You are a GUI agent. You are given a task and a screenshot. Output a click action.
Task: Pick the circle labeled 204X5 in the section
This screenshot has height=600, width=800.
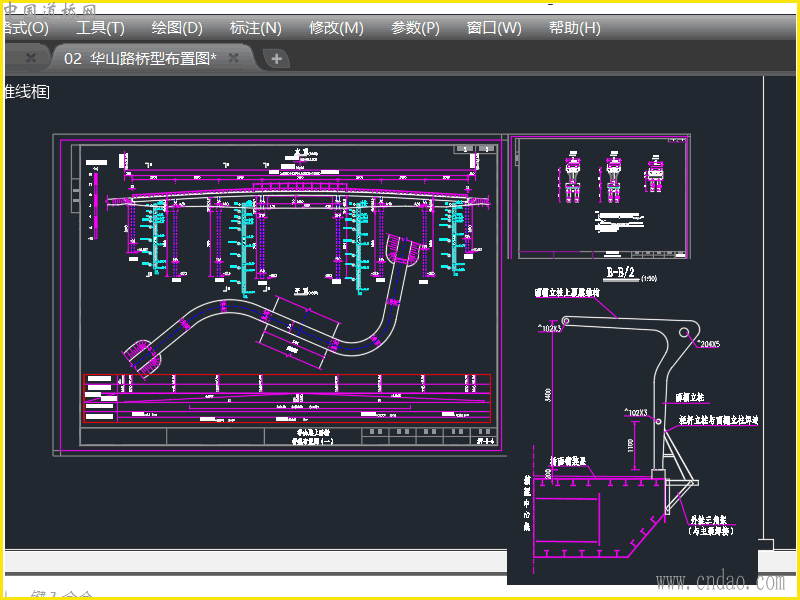[684, 333]
